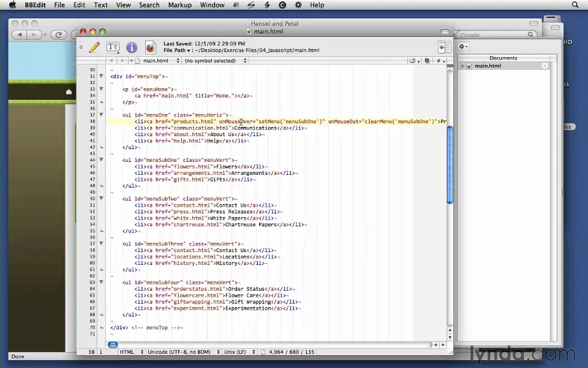Collapse the fold triangle at line 33

pos(101,89)
